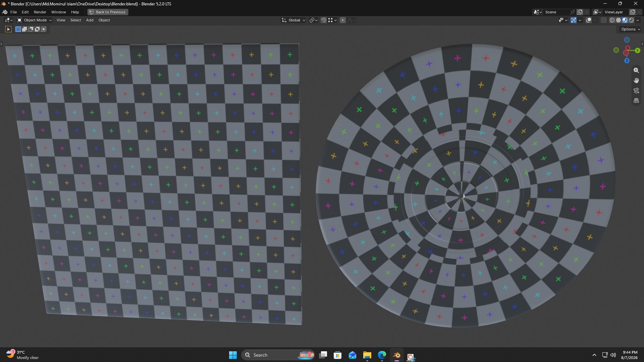Add a new ViewLayer with copy icon
Viewport: 644px width, 362px height.
(633, 12)
